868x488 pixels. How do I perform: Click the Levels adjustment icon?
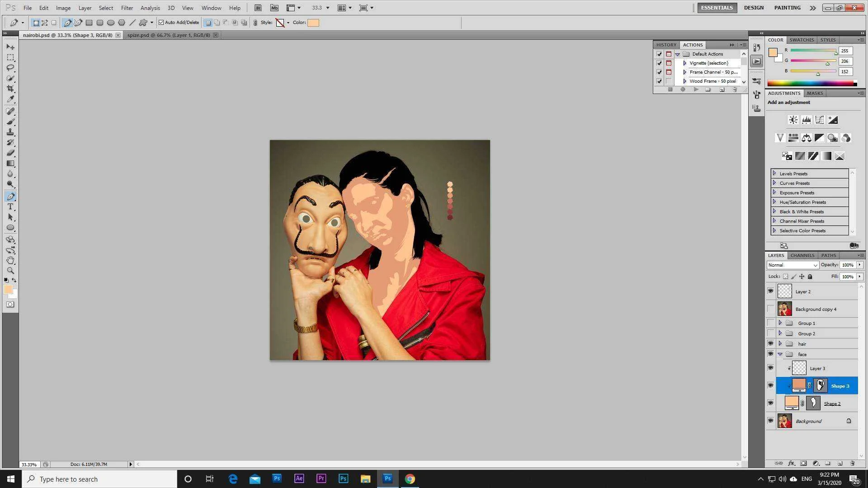806,120
